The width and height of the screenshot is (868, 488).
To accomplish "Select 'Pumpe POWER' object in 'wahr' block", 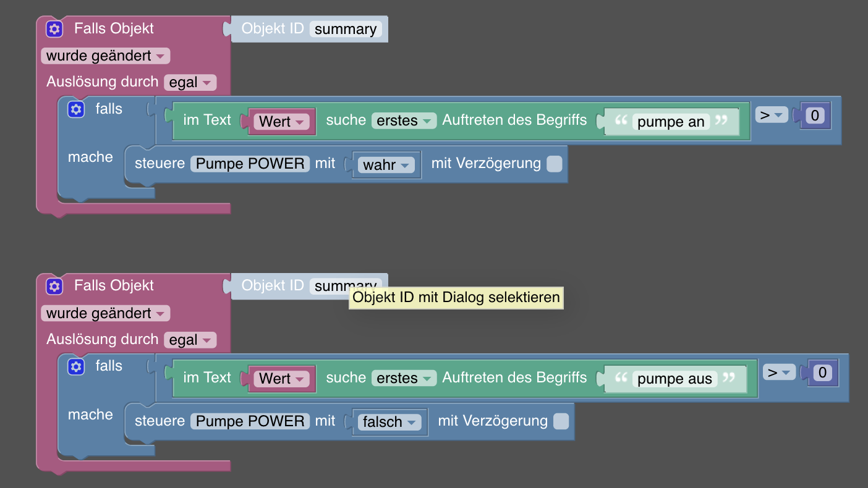I will click(250, 164).
